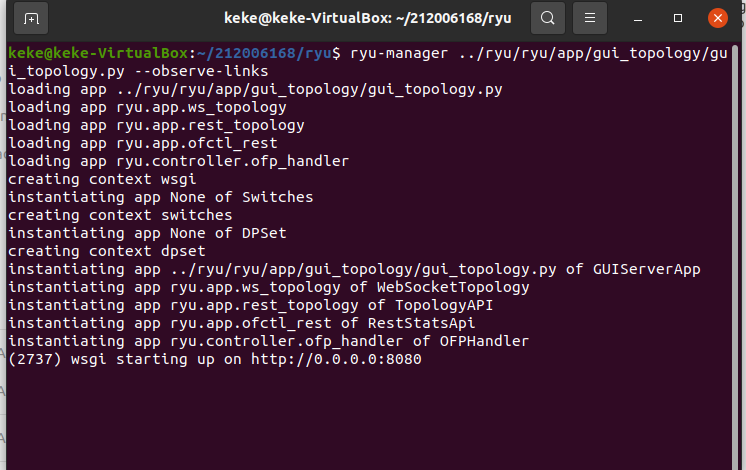Click the vertical scrollbar on the right
This screenshot has width=746, height=470.
[736, 257]
